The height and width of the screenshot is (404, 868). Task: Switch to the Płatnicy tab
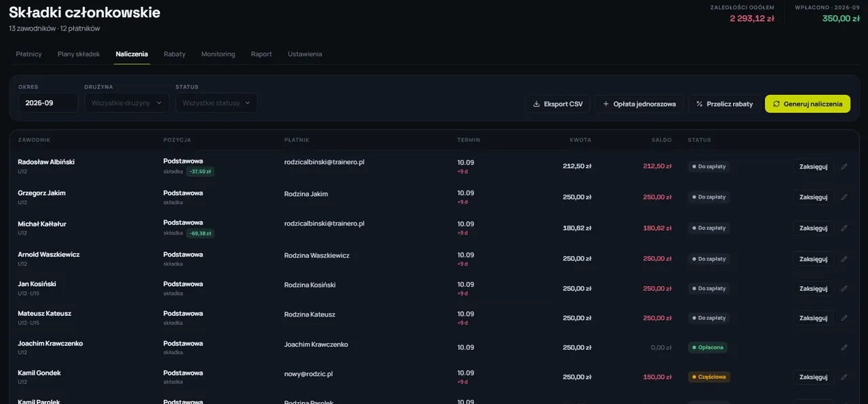pos(29,54)
